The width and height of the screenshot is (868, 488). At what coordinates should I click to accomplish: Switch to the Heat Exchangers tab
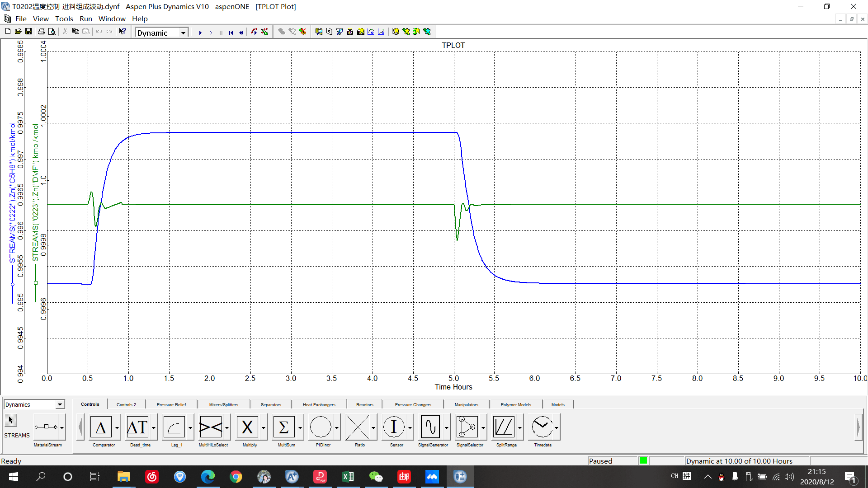[x=319, y=405]
